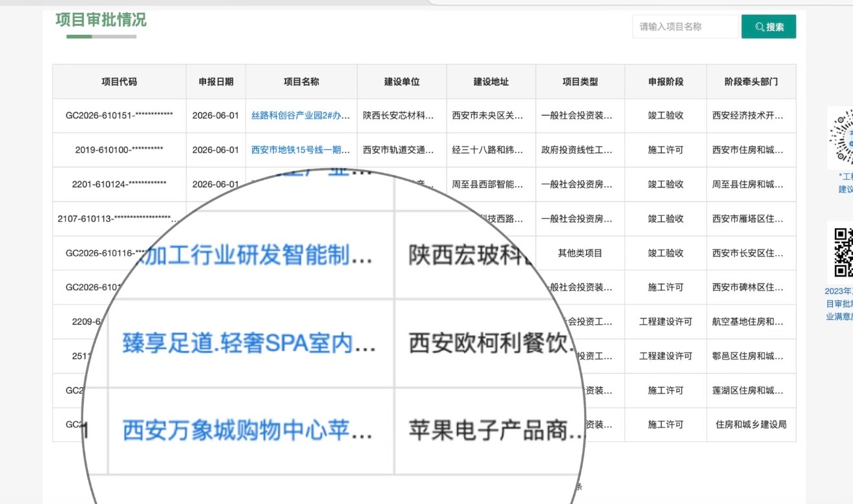Click the 西安经济技术开… department cell
The width and height of the screenshot is (853, 504).
point(748,116)
